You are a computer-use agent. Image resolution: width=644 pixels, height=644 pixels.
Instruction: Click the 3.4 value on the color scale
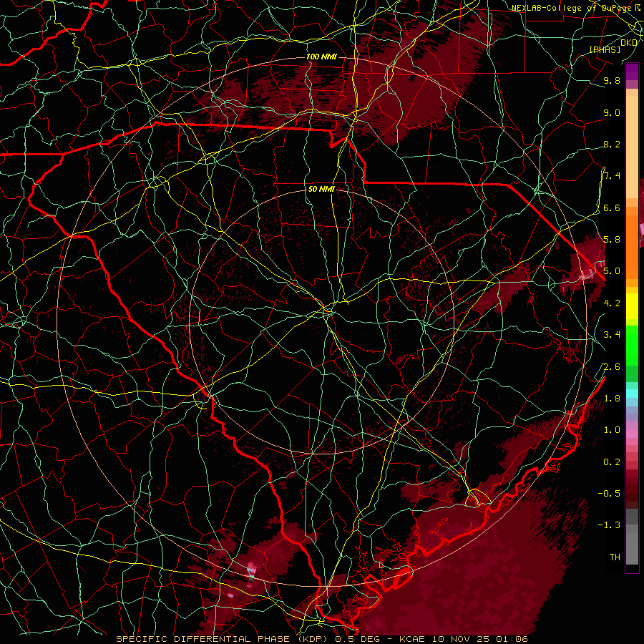[612, 334]
